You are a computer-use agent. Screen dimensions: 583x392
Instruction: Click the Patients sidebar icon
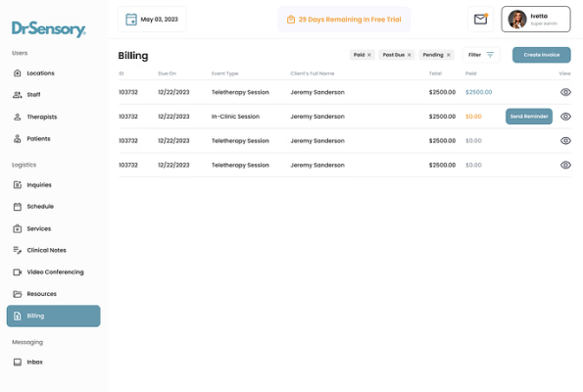(x=17, y=139)
